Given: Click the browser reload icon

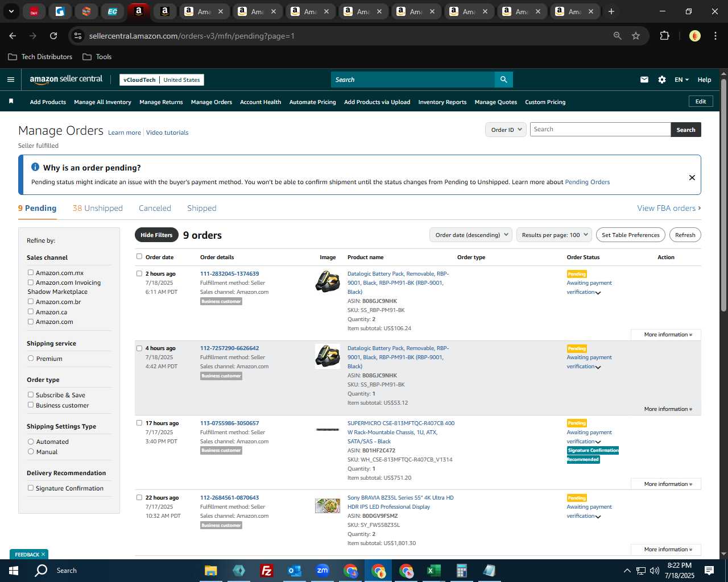Looking at the screenshot, I should 53,36.
